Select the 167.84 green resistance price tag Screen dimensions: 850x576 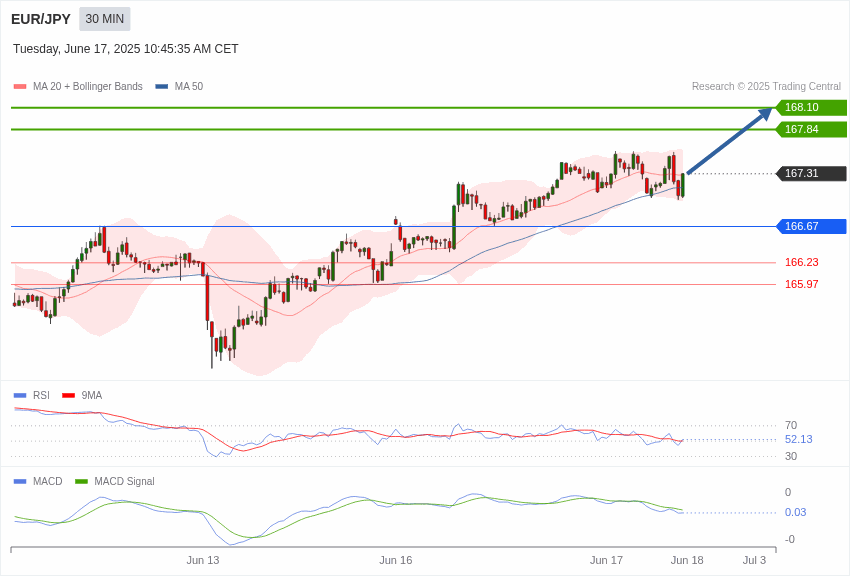[x=811, y=130]
